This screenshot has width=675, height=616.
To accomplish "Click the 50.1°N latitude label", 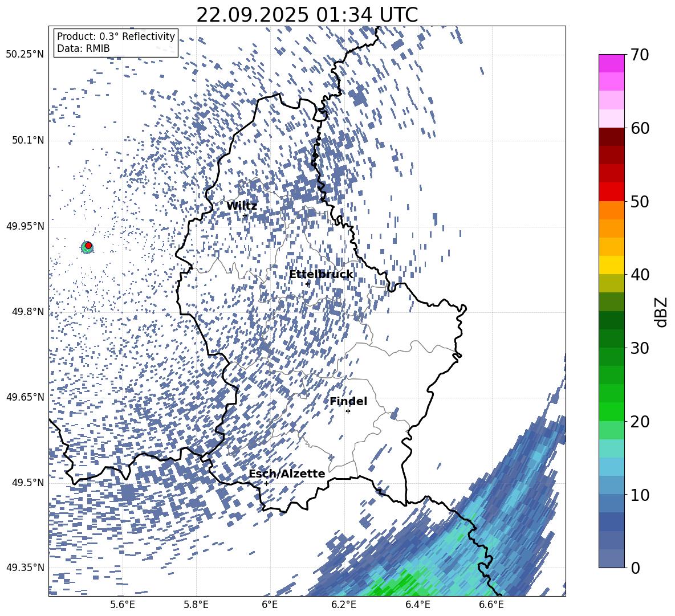I will click(x=27, y=140).
